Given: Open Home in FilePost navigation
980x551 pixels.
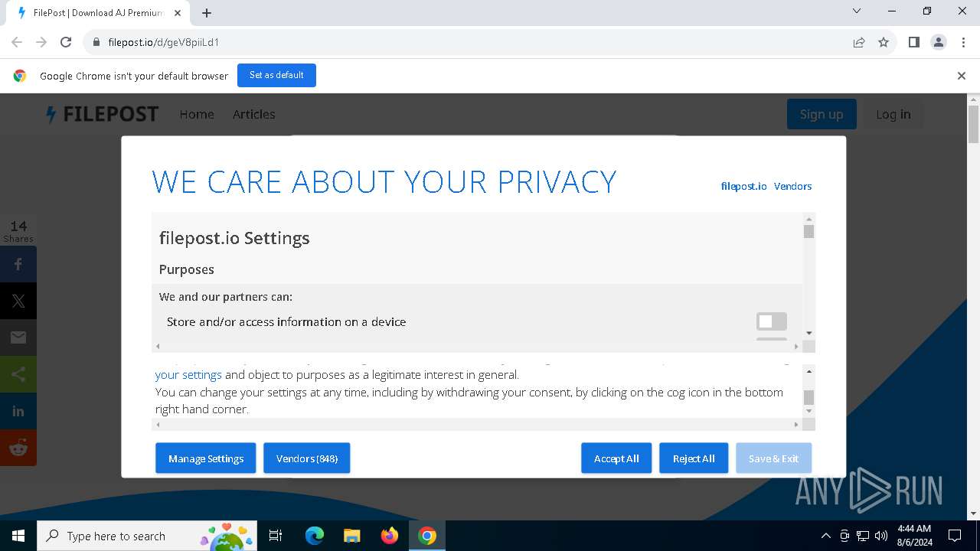Looking at the screenshot, I should pos(197,114).
